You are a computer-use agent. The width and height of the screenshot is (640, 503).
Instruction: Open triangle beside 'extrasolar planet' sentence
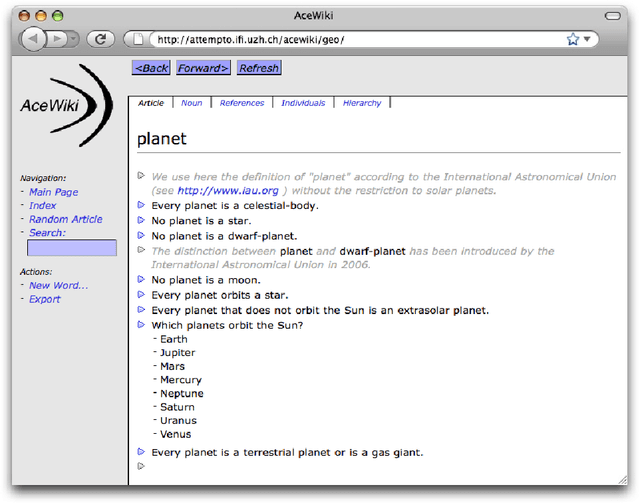coord(141,309)
